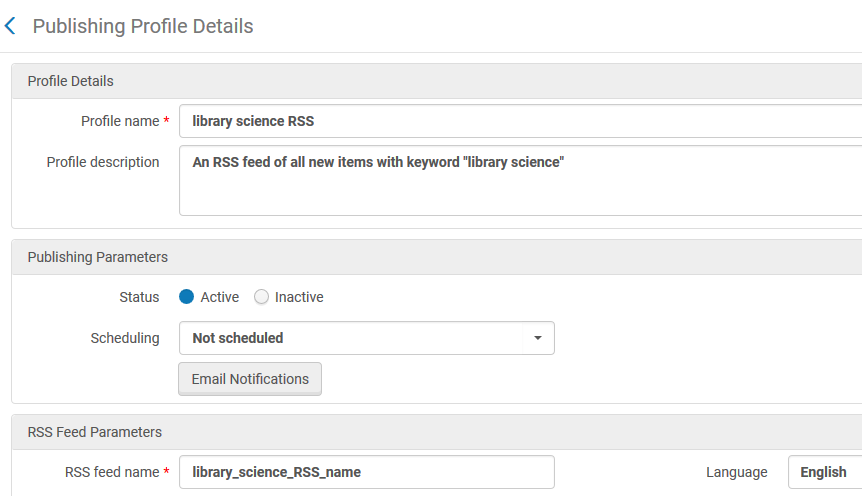862x496 pixels.
Task: Click the Scheduling dropdown arrow
Action: pyautogui.click(x=538, y=338)
